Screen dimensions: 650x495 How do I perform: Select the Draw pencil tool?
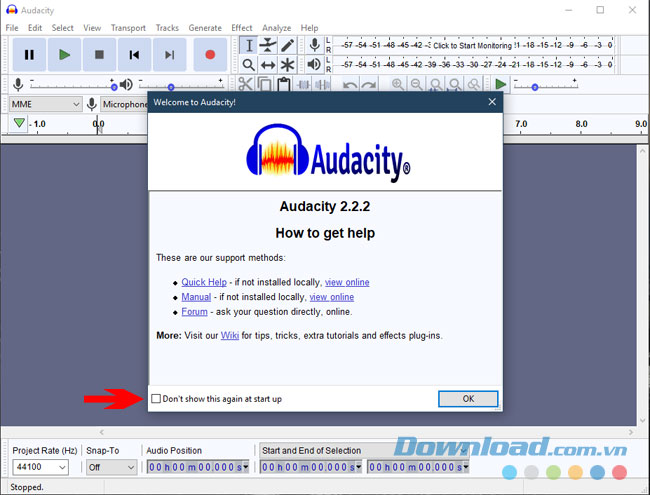287,45
